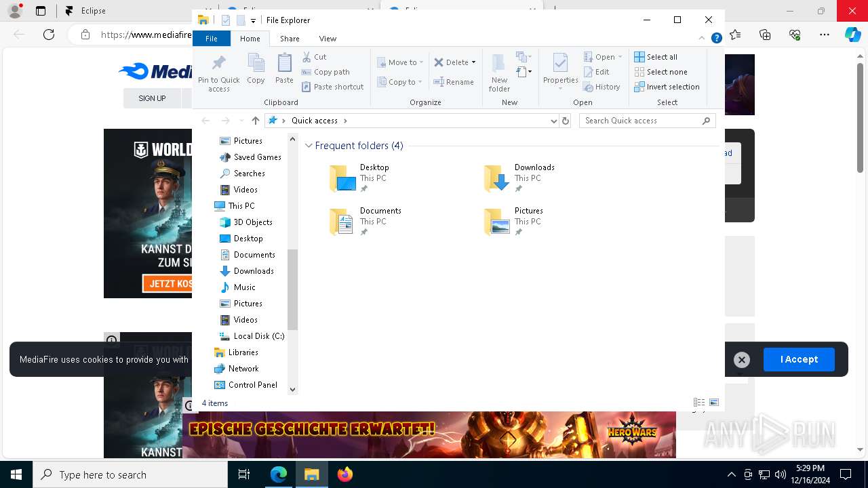Click SIGN UP on MediaFire page

pyautogui.click(x=152, y=98)
